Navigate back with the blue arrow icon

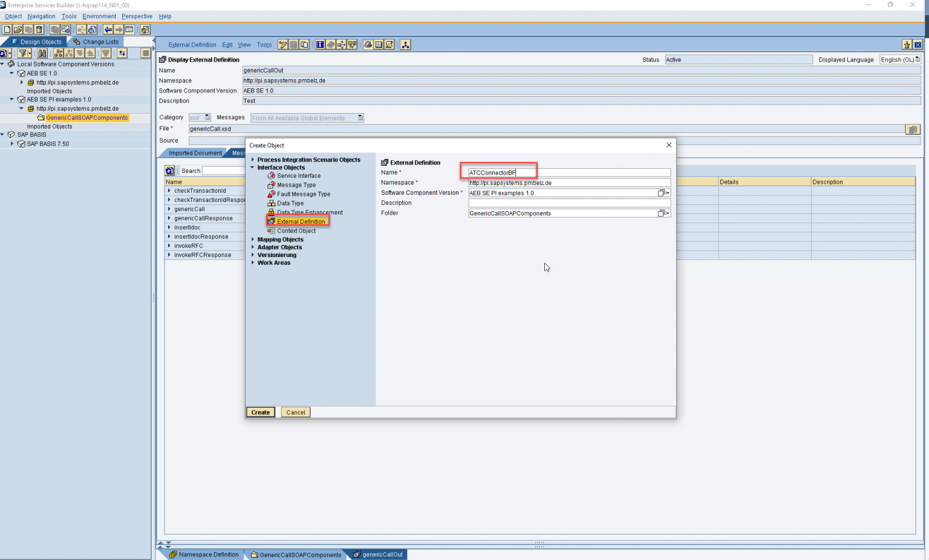[108, 29]
